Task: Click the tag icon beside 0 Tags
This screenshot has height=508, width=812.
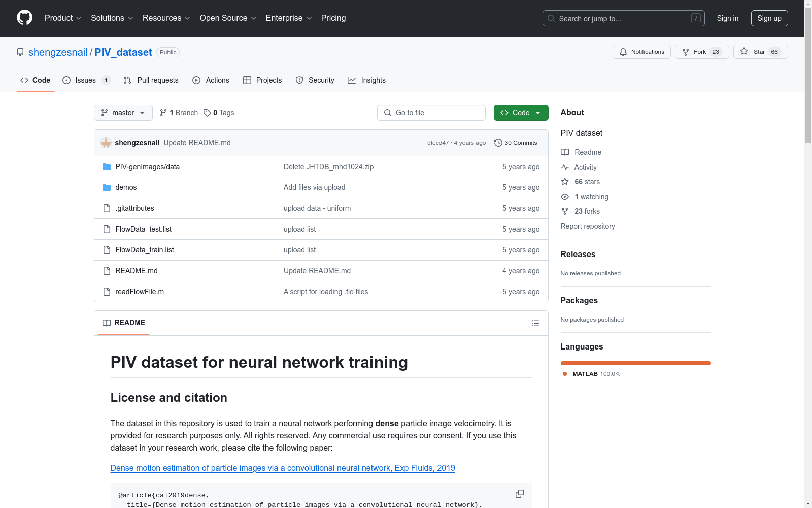Action: (207, 113)
